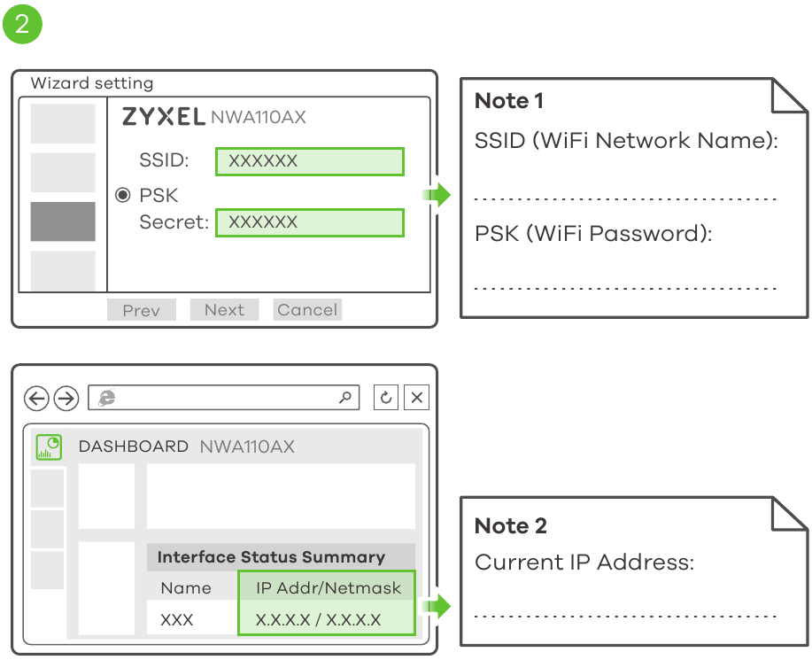This screenshot has height=660, width=812.
Task: Click the SSID input field
Action: click(309, 161)
